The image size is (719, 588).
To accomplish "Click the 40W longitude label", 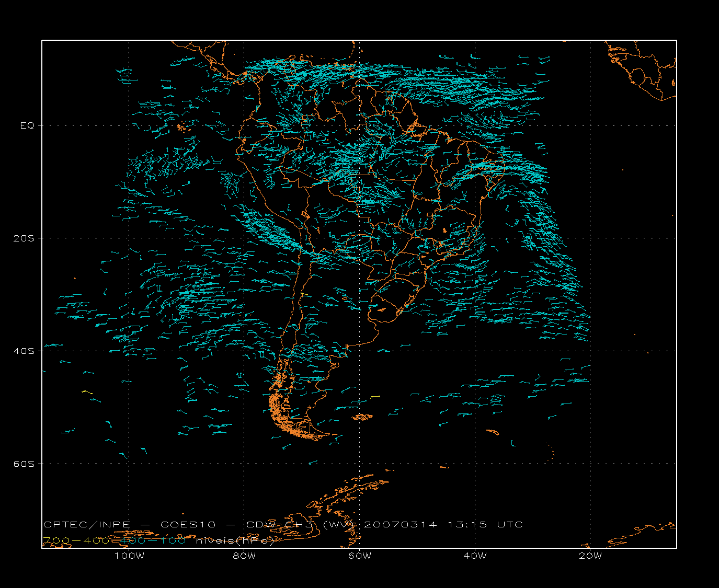I will pos(475,556).
